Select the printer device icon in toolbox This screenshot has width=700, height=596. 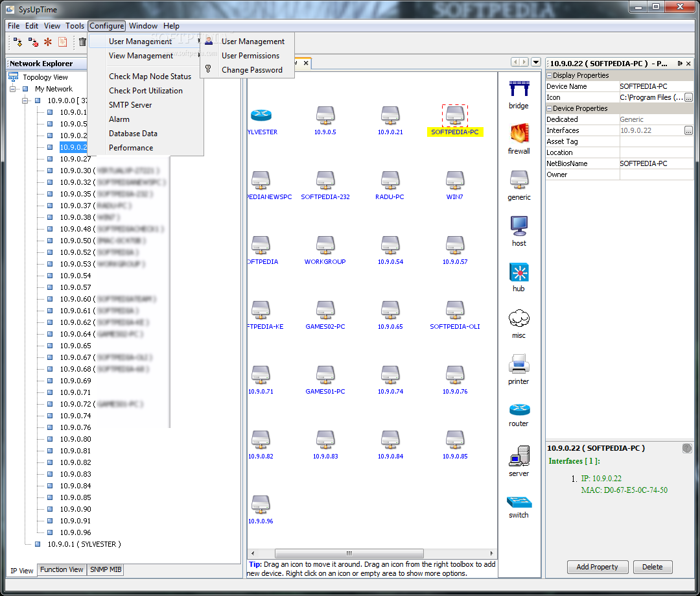519,364
